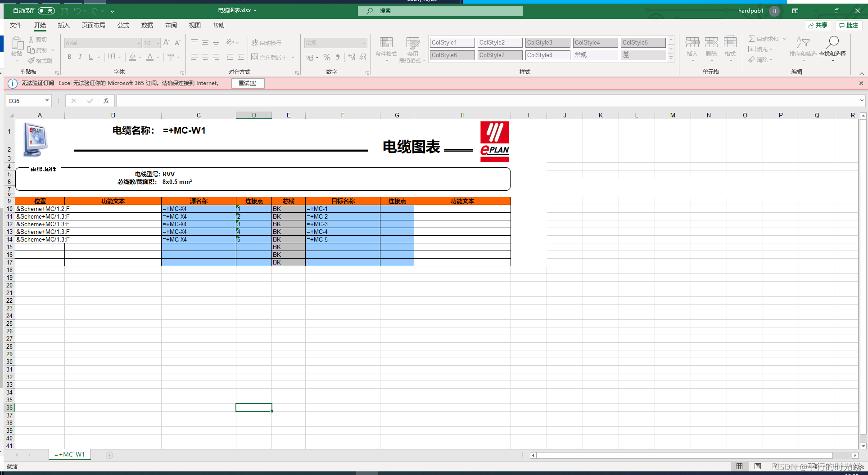Click the fill color bucket swatch
868x475 pixels.
(x=132, y=57)
